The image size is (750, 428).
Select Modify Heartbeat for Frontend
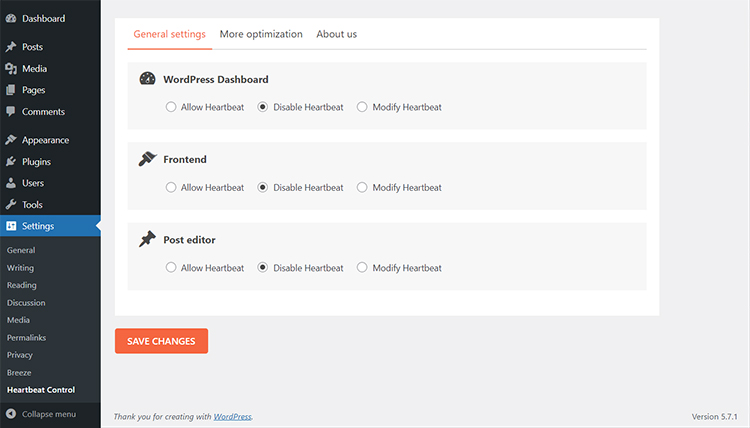[x=362, y=187]
